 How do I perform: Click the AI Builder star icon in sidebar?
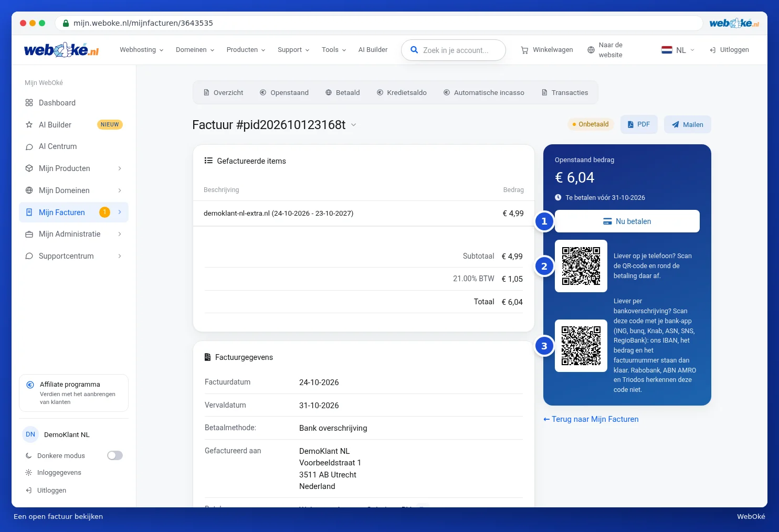[x=29, y=125]
